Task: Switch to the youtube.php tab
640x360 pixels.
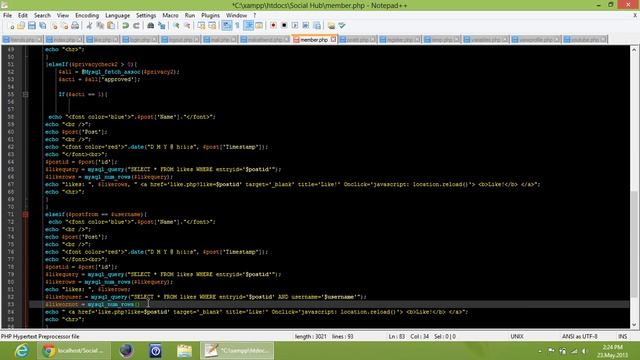Action: (x=585, y=40)
